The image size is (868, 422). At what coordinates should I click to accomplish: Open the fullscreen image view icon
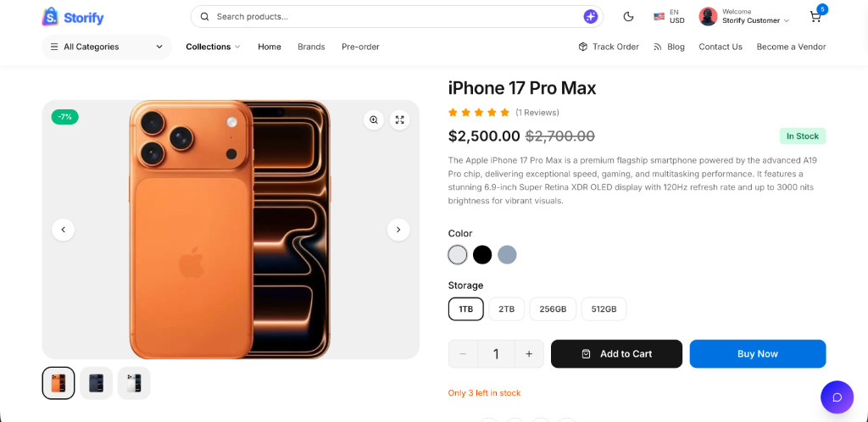400,120
